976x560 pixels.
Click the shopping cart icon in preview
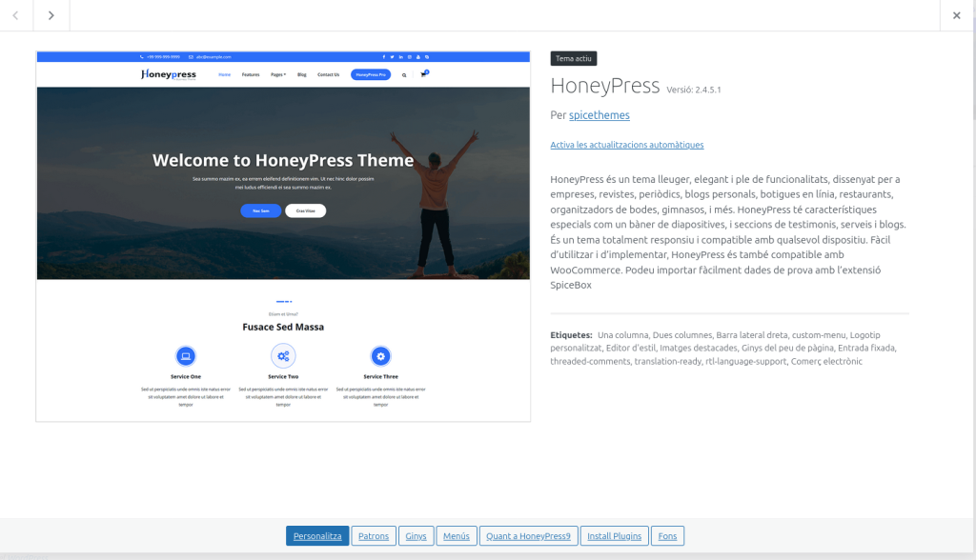pyautogui.click(x=423, y=74)
